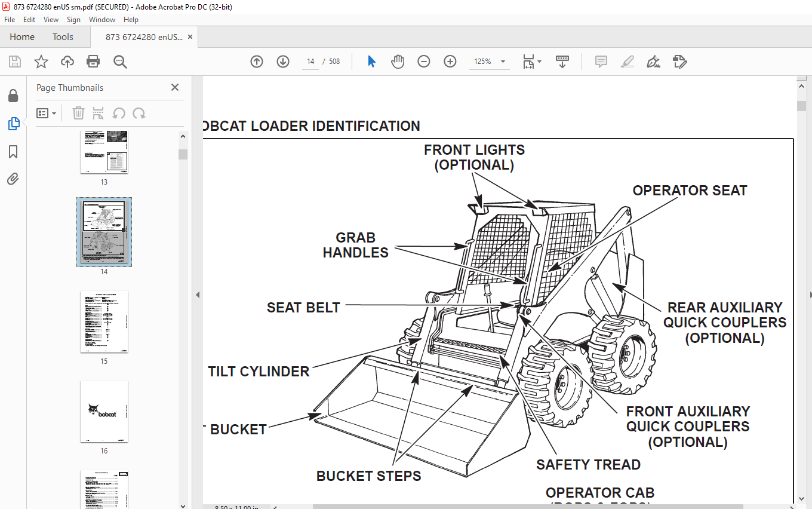This screenshot has width=812, height=509.
Task: Click the OPERATOR SEAT label
Action: tap(690, 191)
